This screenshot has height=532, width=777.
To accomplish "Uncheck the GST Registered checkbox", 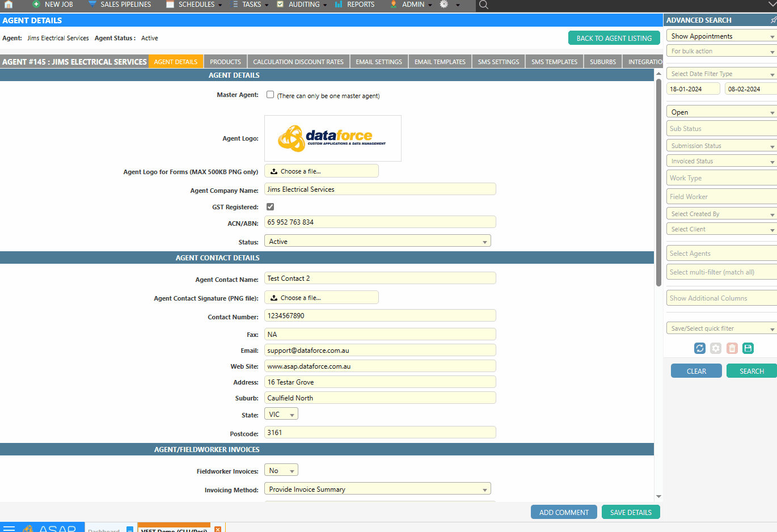I will tap(270, 206).
